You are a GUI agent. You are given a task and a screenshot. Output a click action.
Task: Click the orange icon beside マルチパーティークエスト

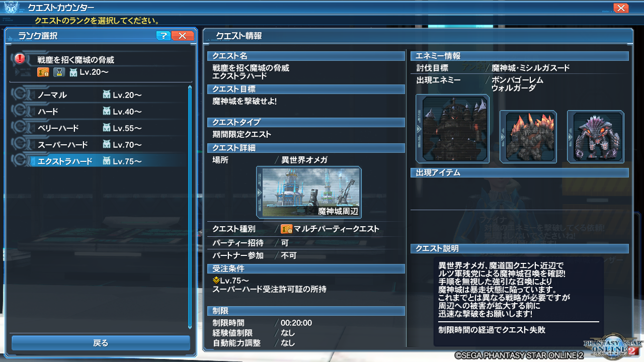pos(286,229)
